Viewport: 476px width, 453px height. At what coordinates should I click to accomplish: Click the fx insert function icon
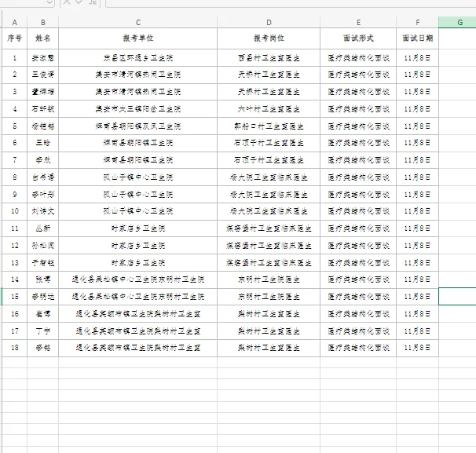pos(93,2)
